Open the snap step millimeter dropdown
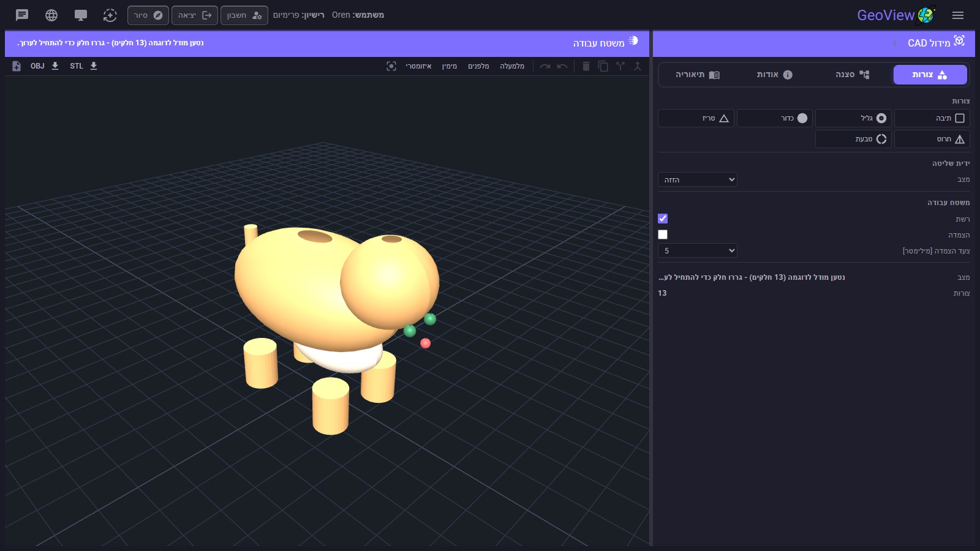This screenshot has width=980, height=551. (x=698, y=250)
